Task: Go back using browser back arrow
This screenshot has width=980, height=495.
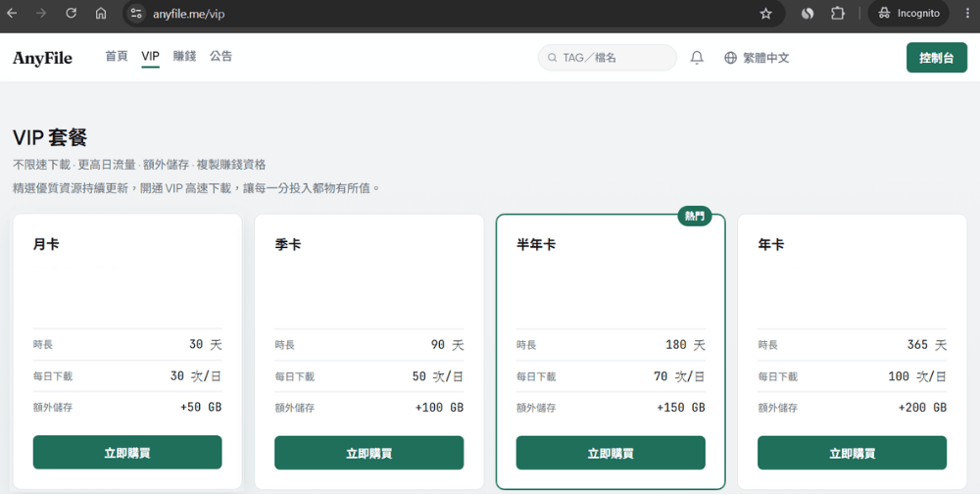Action: [12, 13]
